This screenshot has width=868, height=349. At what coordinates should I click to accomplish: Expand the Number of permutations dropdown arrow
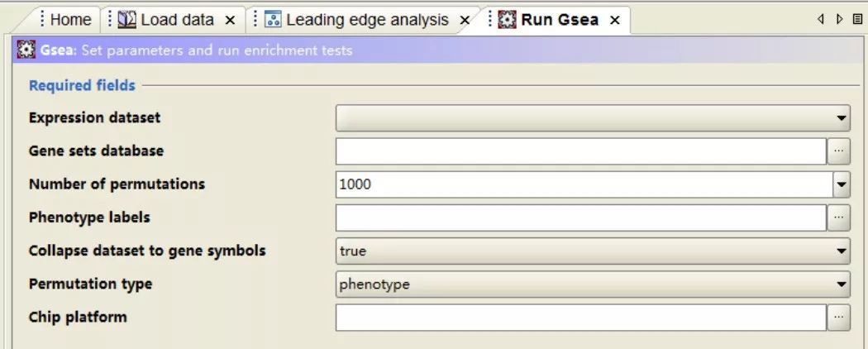click(842, 184)
